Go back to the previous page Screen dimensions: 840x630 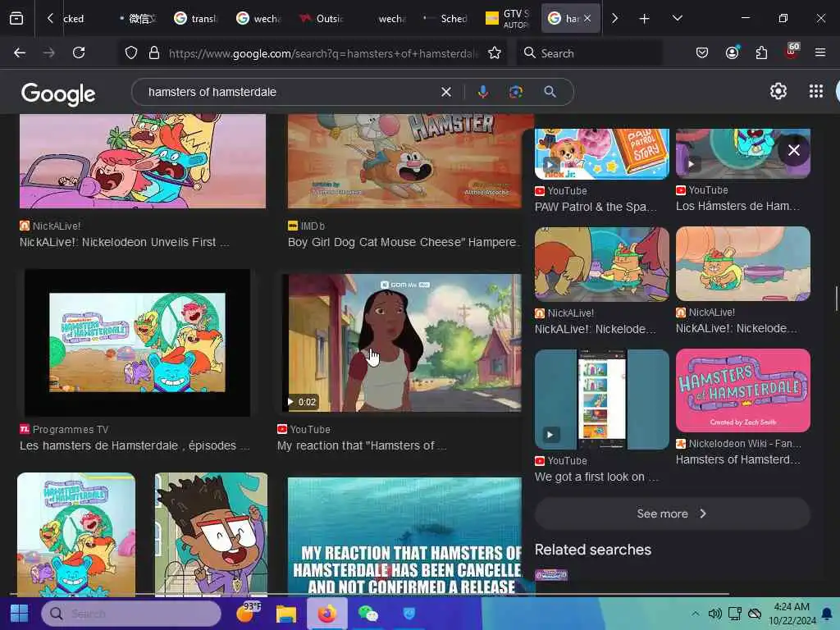tap(20, 52)
